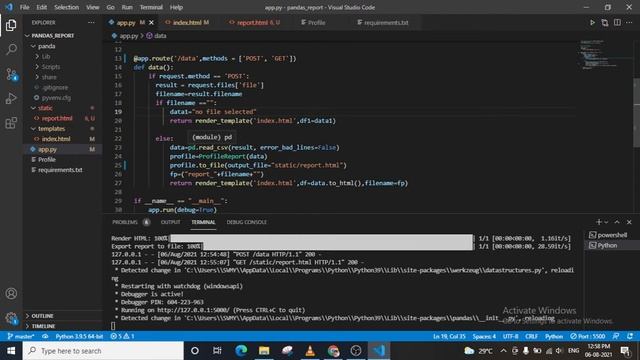Open File Explorer from taskbar
This screenshot has height=360, width=640.
(x=264, y=351)
